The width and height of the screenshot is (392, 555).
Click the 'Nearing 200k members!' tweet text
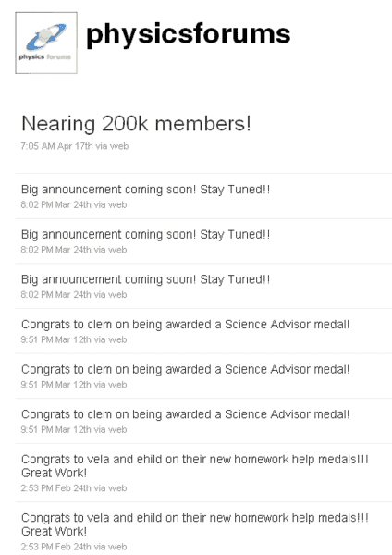(136, 124)
